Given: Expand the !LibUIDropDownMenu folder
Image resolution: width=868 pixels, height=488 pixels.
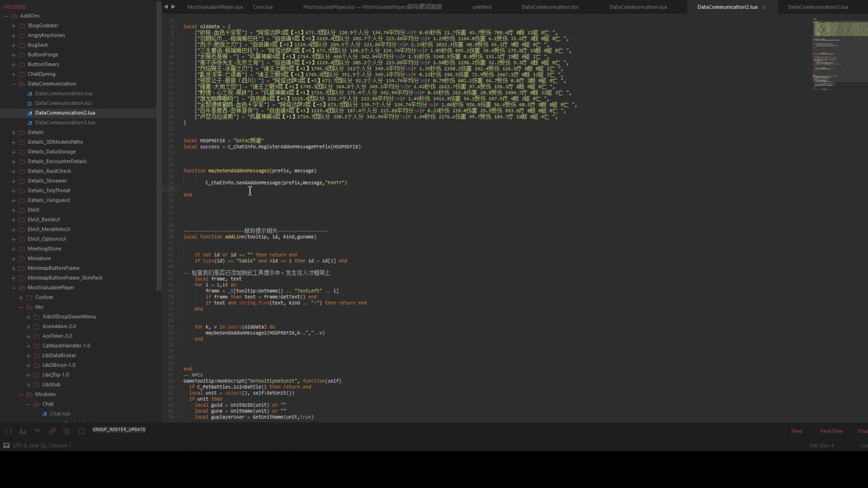Looking at the screenshot, I should (x=28, y=317).
